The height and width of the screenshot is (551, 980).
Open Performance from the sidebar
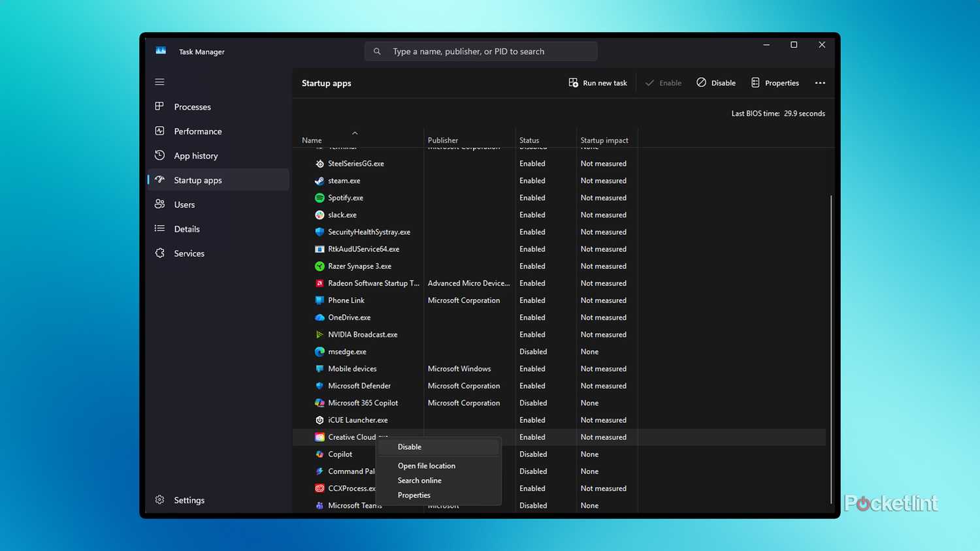click(x=197, y=131)
